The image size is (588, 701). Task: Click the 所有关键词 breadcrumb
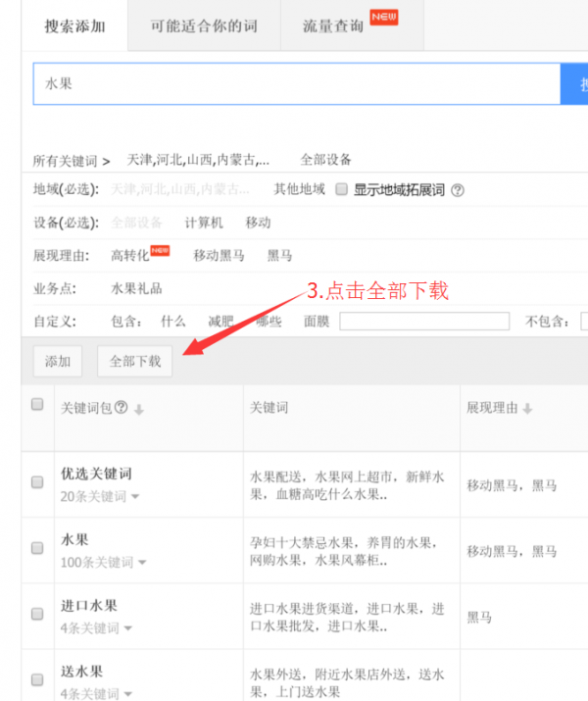click(x=65, y=161)
